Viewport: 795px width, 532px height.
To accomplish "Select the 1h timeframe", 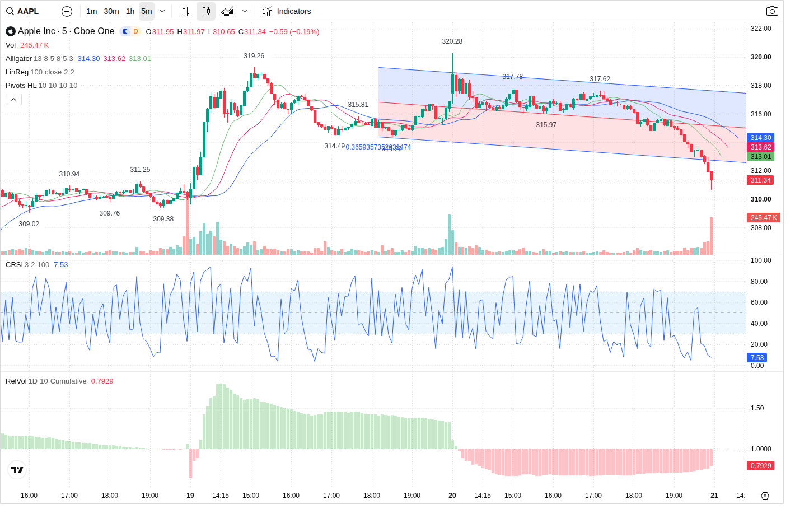I will [x=130, y=11].
